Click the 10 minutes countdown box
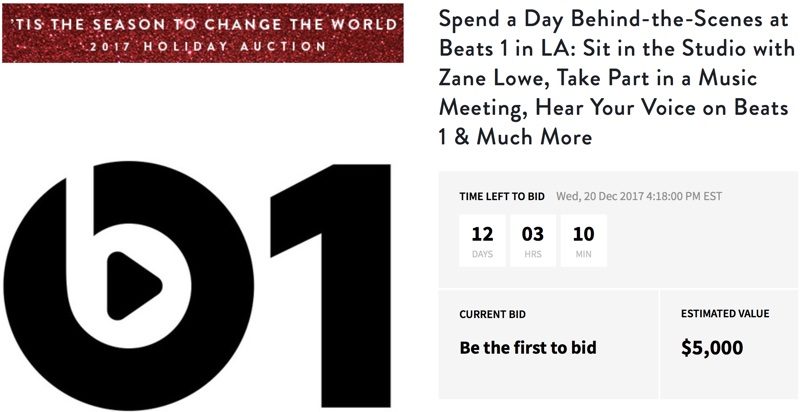The image size is (800, 412). (584, 240)
